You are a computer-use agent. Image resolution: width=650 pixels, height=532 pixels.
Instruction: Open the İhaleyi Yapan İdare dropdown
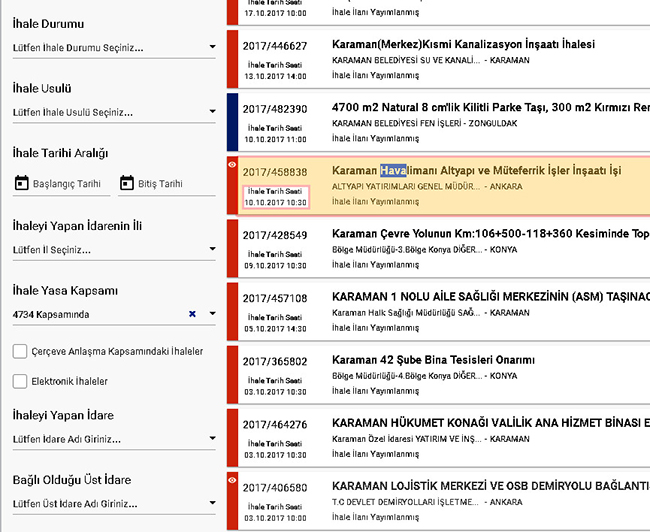click(x=212, y=438)
